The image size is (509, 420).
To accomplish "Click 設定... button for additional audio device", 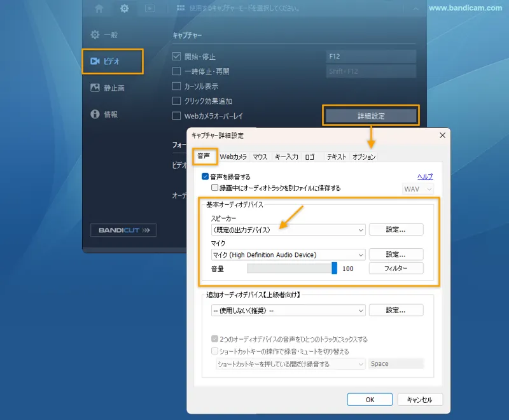I will click(396, 310).
